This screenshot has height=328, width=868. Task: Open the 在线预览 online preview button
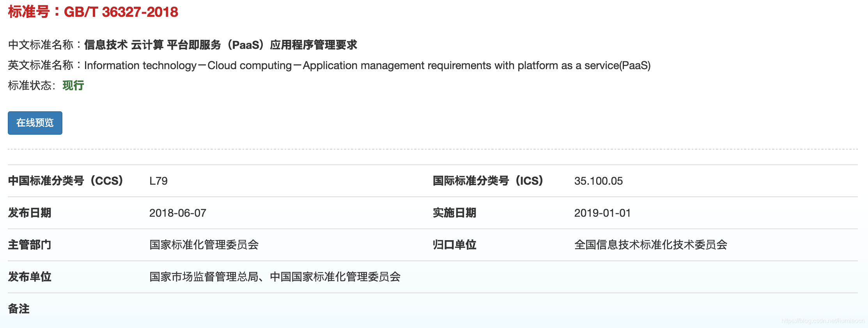click(35, 123)
